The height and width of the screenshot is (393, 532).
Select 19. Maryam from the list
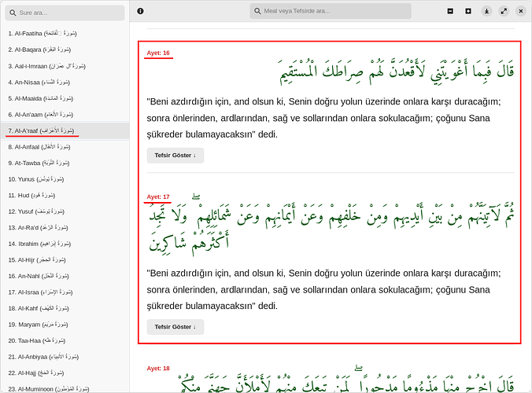[40, 325]
